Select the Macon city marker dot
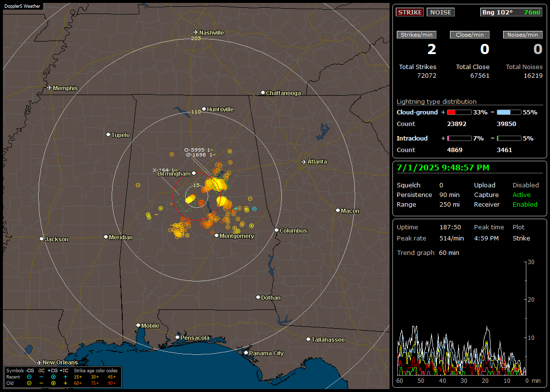550x392 pixels. pyautogui.click(x=338, y=210)
